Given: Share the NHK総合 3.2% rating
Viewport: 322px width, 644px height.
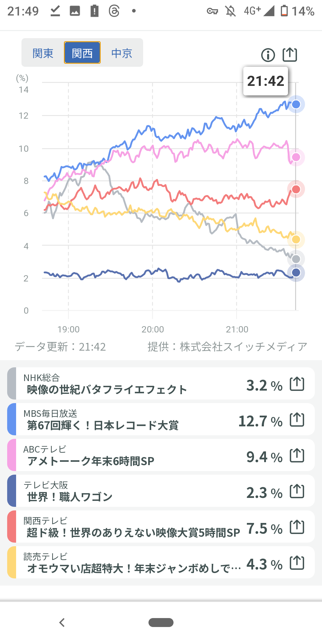Looking at the screenshot, I should (x=297, y=384).
